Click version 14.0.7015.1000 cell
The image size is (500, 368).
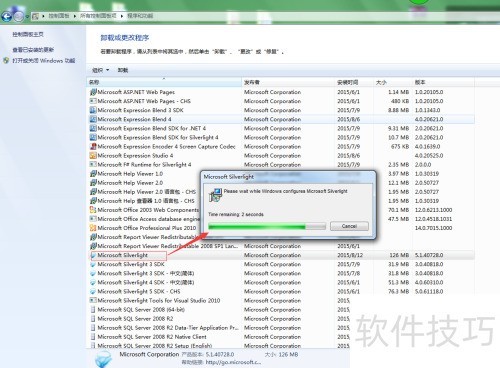tap(433, 228)
